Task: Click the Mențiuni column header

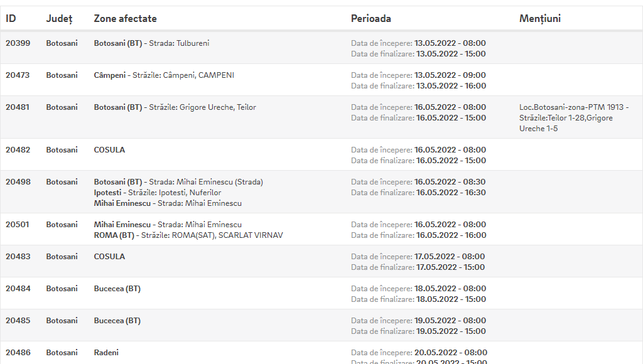Action: pos(539,19)
